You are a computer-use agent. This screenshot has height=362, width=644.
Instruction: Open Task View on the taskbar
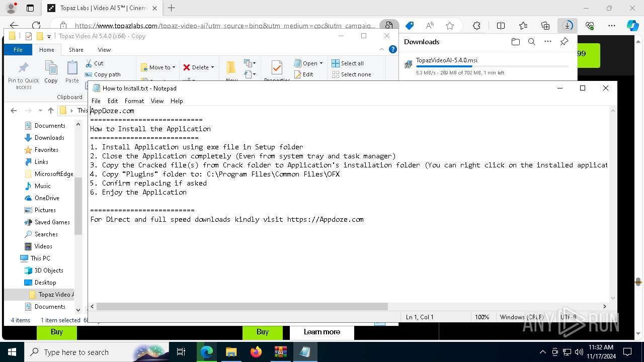181,352
